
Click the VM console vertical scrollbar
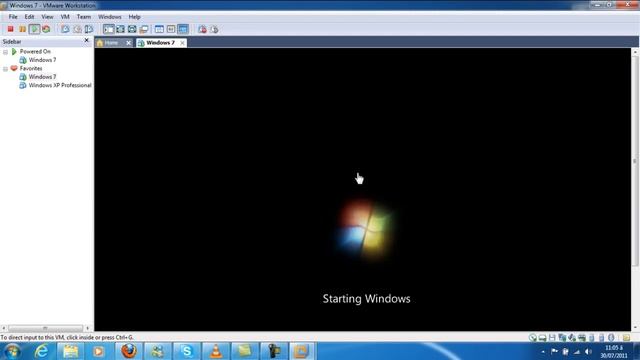(635, 161)
